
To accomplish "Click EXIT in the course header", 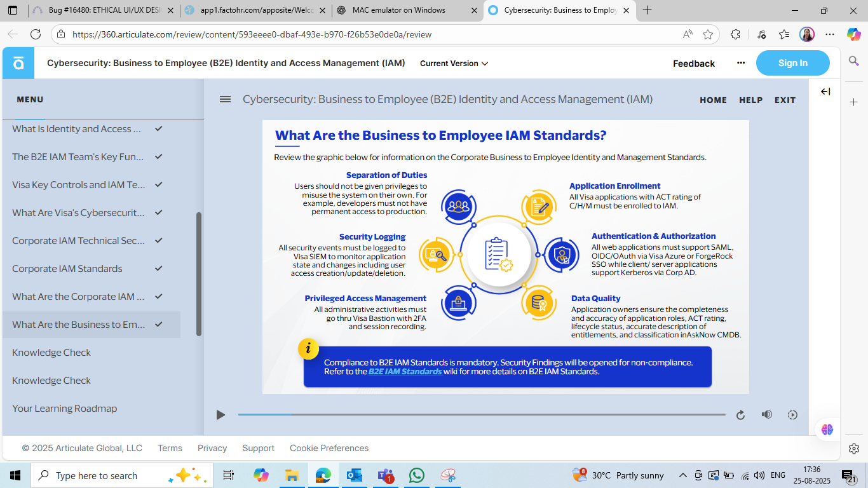I will pyautogui.click(x=785, y=100).
